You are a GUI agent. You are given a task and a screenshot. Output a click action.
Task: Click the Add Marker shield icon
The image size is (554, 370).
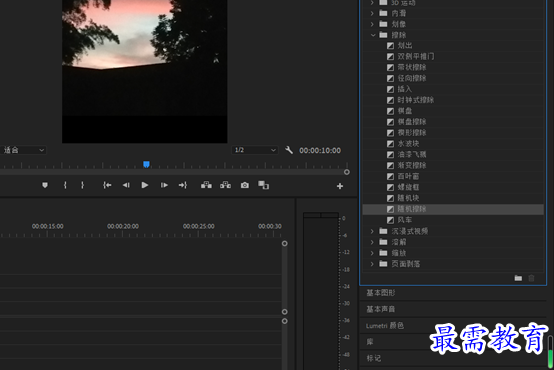click(45, 185)
